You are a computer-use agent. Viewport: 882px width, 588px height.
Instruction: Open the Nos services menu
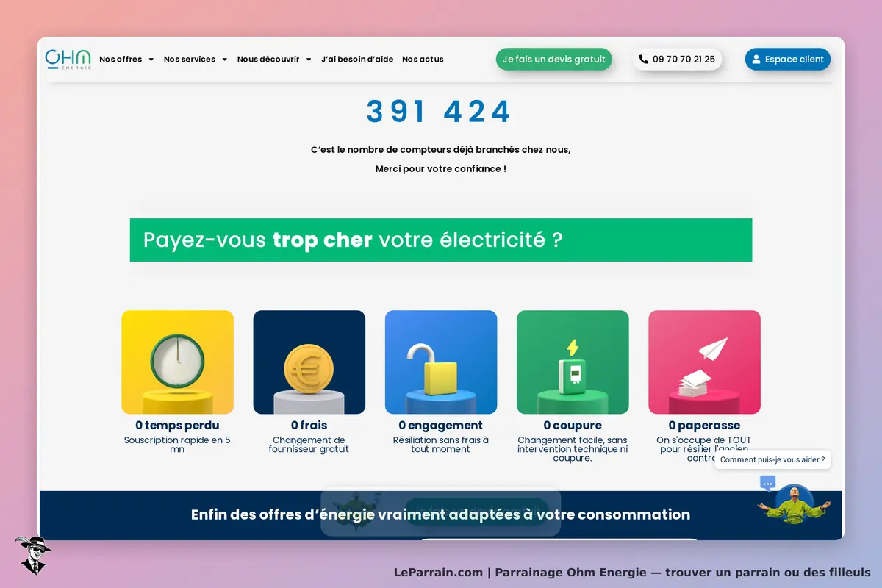(x=190, y=60)
